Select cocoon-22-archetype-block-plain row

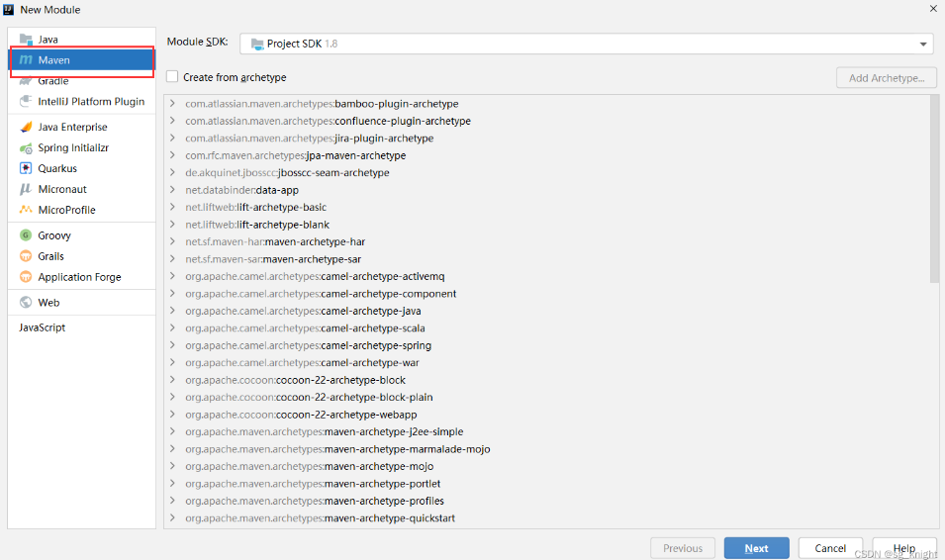pos(547,398)
